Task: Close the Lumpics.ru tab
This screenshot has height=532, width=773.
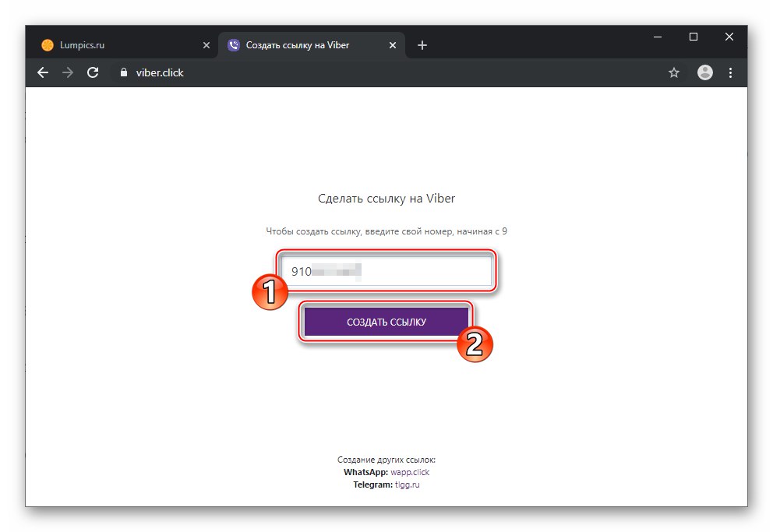Action: pyautogui.click(x=206, y=45)
